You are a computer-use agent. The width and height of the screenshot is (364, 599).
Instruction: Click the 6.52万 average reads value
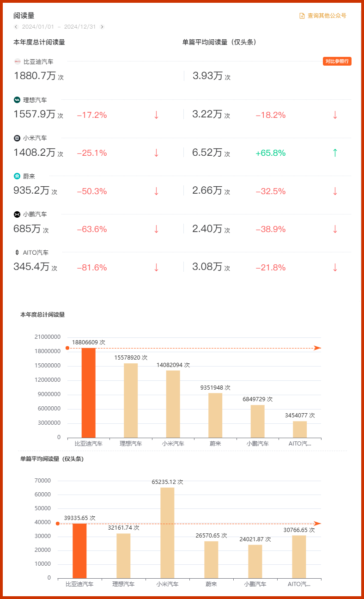(208, 153)
